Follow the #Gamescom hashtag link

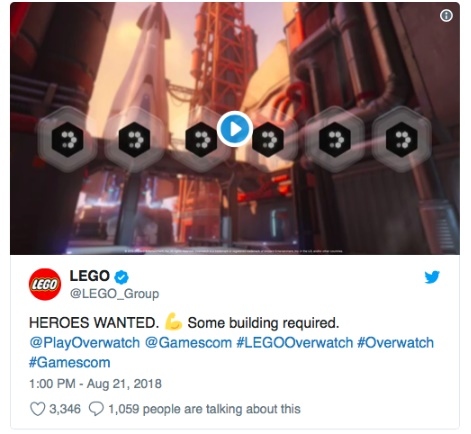70,363
